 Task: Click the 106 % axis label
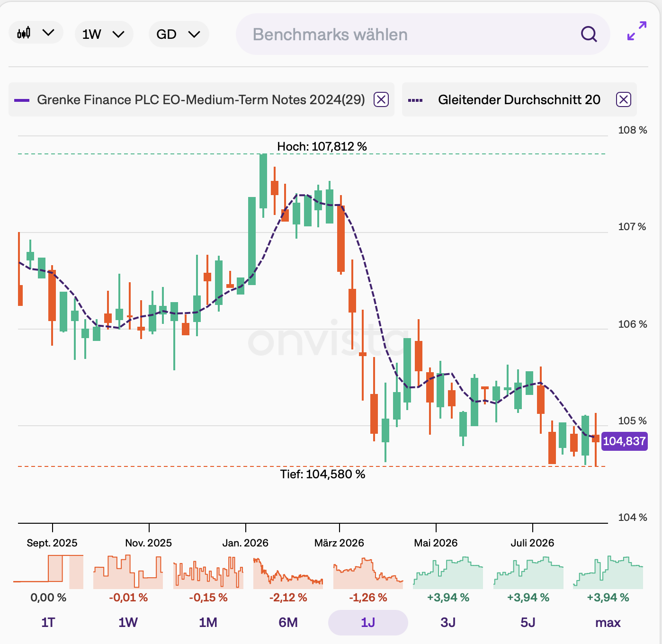[633, 324]
